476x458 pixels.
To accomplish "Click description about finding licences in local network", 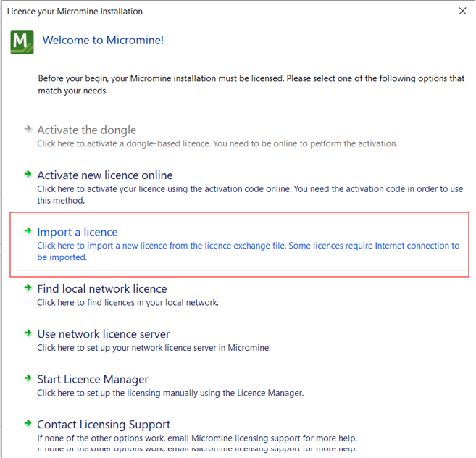I will pos(128,302).
